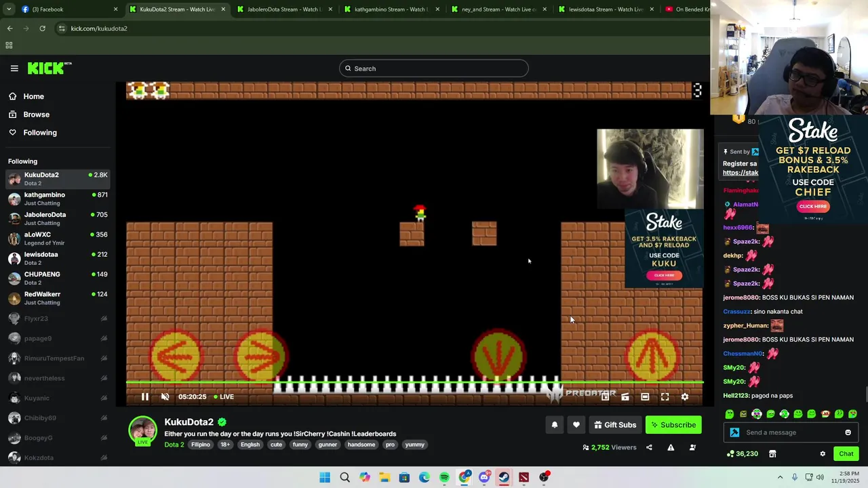Close the KukuDota2 Stream browser tab
The width and height of the screenshot is (868, 488).
tap(223, 9)
